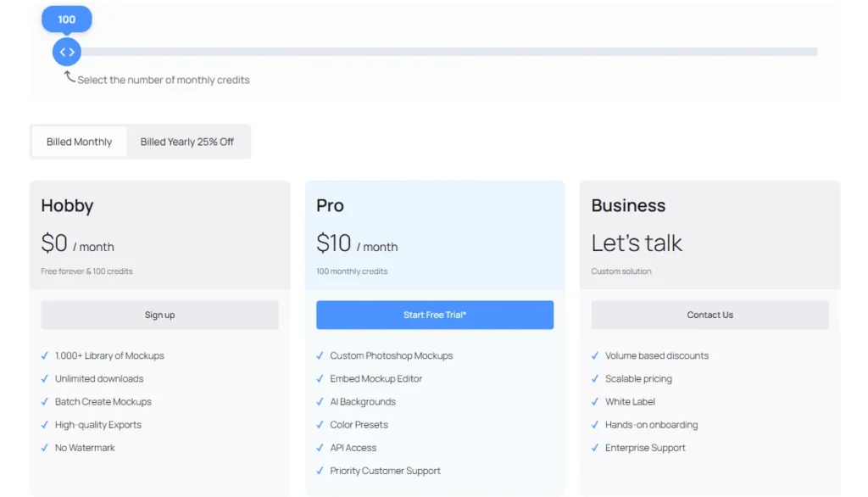868x497 pixels.
Task: Click 'AI Backgrounds' feature text
Action: [363, 402]
